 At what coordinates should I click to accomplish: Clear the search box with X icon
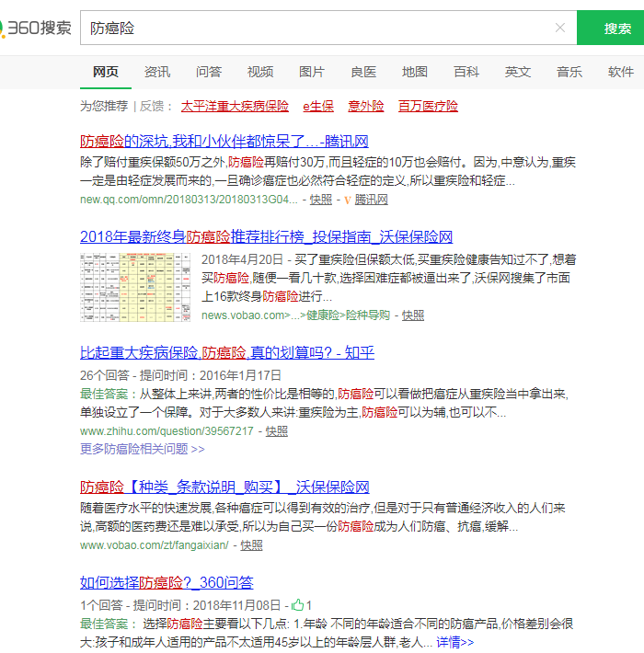pyautogui.click(x=560, y=28)
